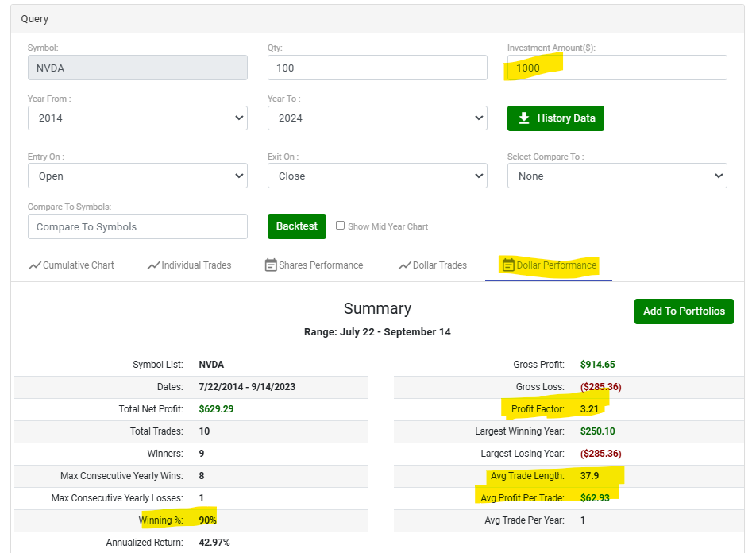Open the Entry On dropdown

point(137,176)
